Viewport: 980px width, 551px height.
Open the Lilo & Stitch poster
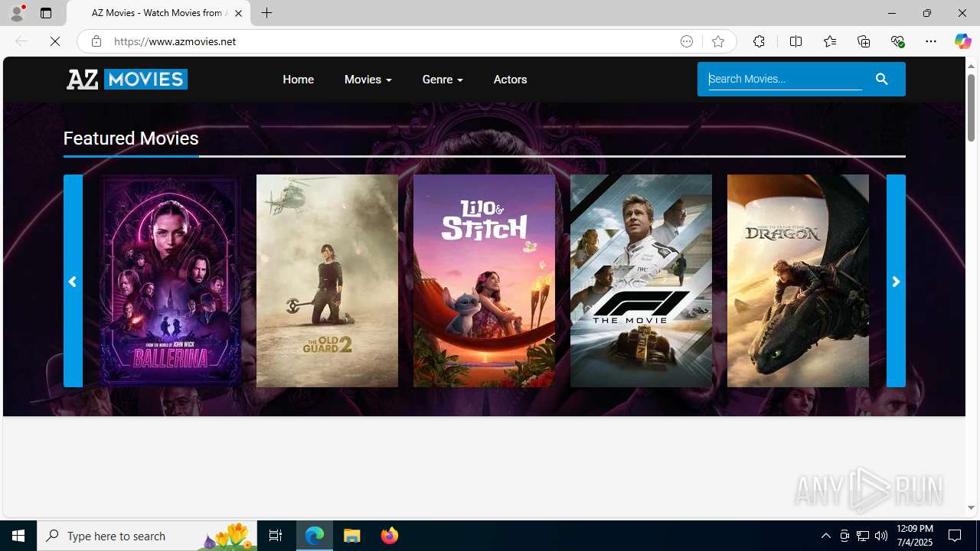coord(484,281)
